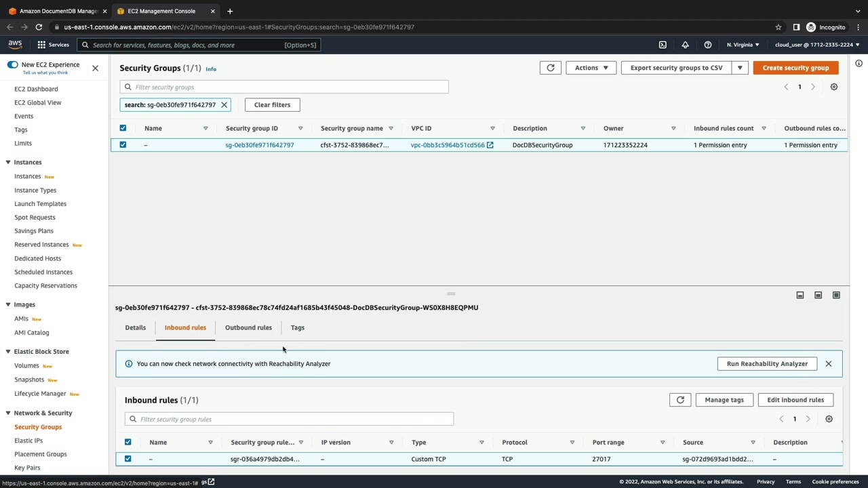Grab the split pane resize handle
Image resolution: width=868 pixels, height=488 pixels.
[x=451, y=294]
